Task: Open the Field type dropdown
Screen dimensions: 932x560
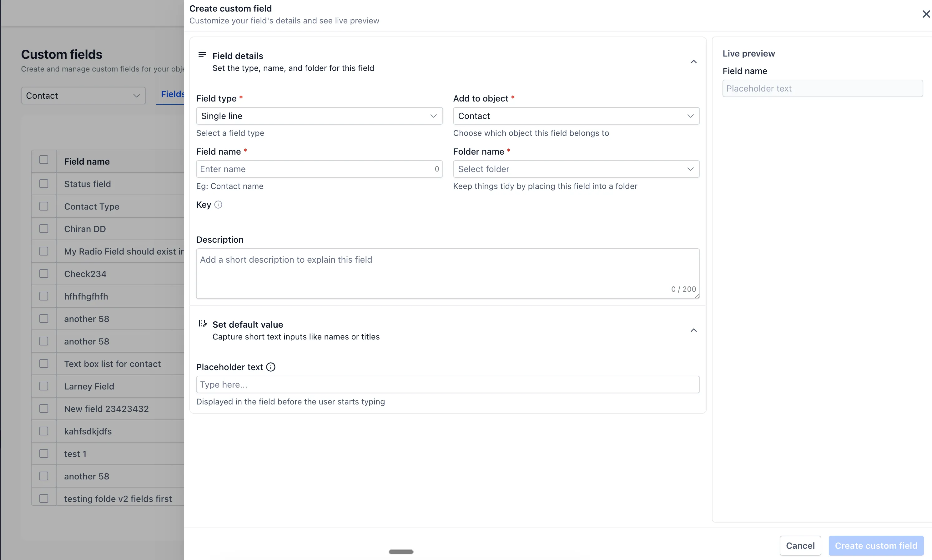Action: click(x=319, y=116)
